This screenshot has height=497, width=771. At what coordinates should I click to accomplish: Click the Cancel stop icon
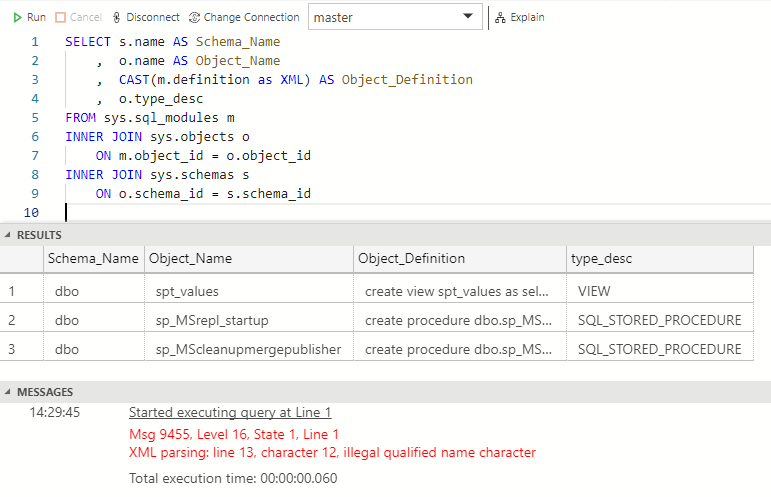click(x=61, y=17)
